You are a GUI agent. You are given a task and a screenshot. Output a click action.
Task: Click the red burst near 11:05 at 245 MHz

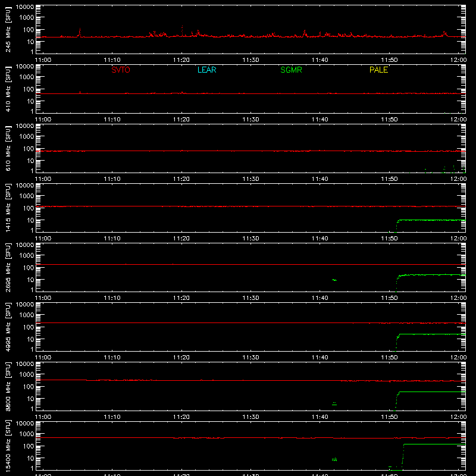[x=80, y=32]
